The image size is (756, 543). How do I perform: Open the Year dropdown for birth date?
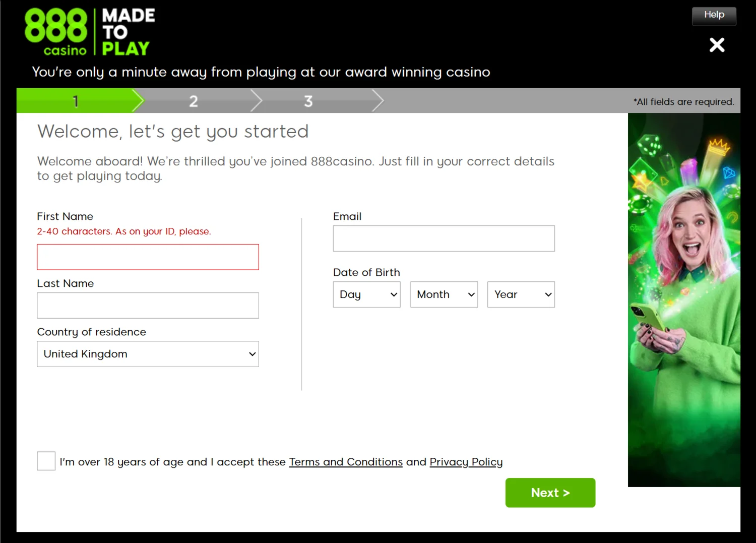tap(521, 294)
